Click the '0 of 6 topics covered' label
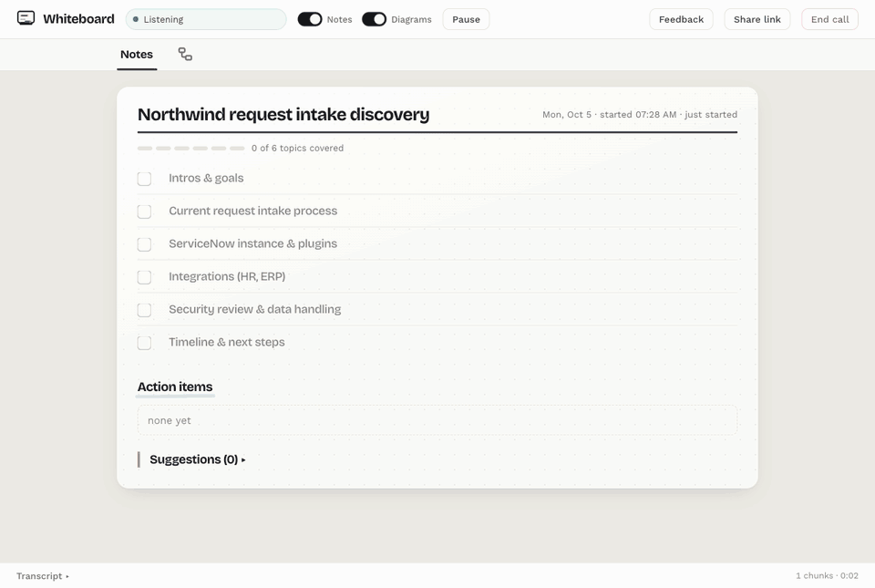This screenshot has height=588, width=875. (x=297, y=148)
